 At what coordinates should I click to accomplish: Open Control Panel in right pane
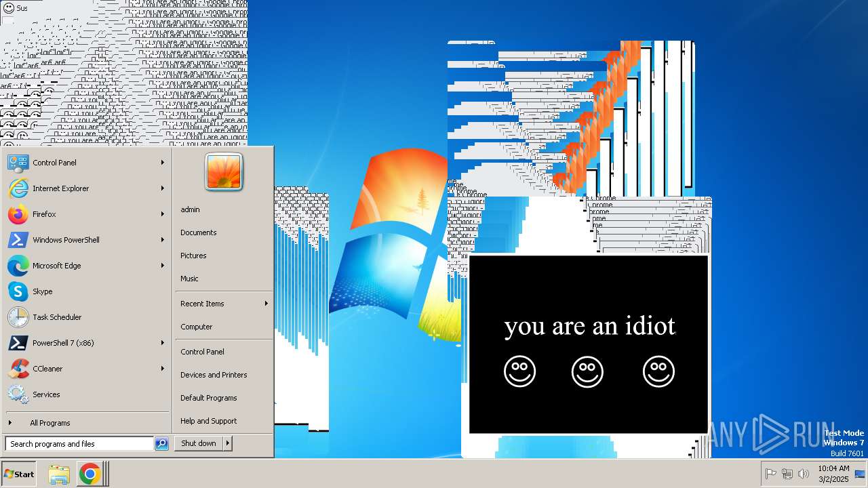pos(202,352)
